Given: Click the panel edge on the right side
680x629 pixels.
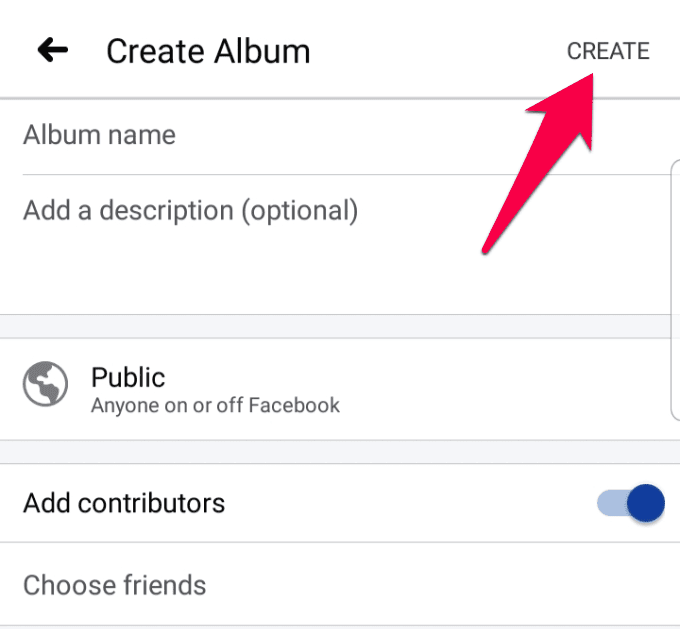Looking at the screenshot, I should pos(674,290).
